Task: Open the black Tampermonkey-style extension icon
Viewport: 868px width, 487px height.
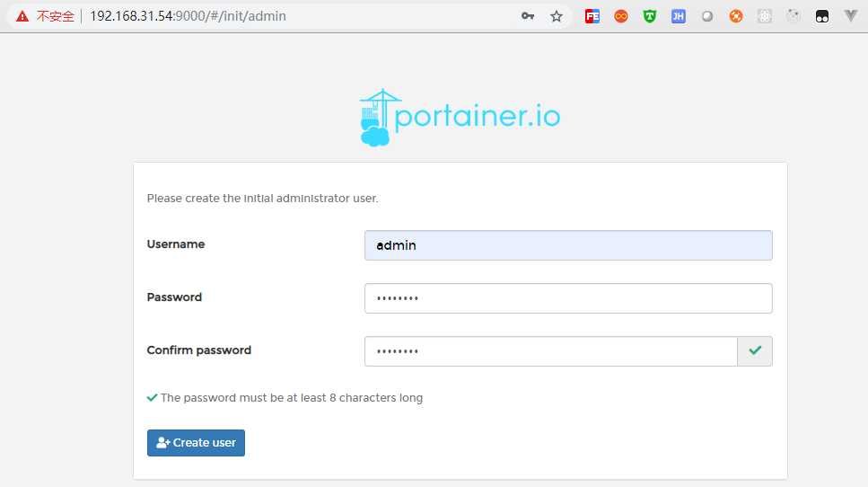Action: coord(822,16)
